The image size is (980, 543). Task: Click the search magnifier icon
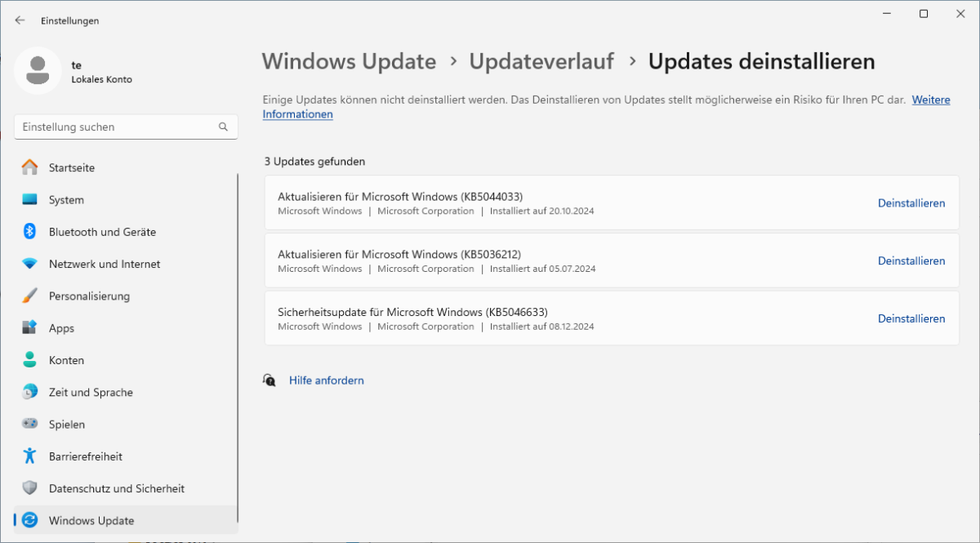pos(223,127)
